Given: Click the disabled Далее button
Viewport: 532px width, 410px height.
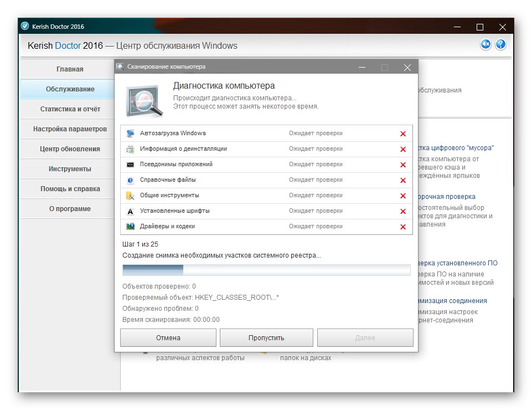Looking at the screenshot, I should (365, 337).
